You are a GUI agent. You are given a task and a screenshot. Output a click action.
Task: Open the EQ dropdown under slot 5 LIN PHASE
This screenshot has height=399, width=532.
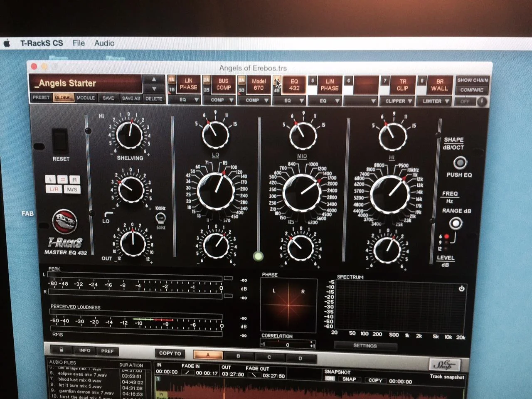coord(324,101)
